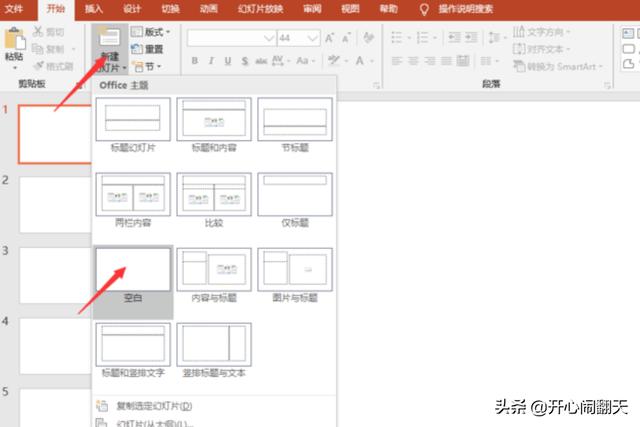Toggle bold formatting (B)
The width and height of the screenshot is (640, 427).
coord(194,61)
